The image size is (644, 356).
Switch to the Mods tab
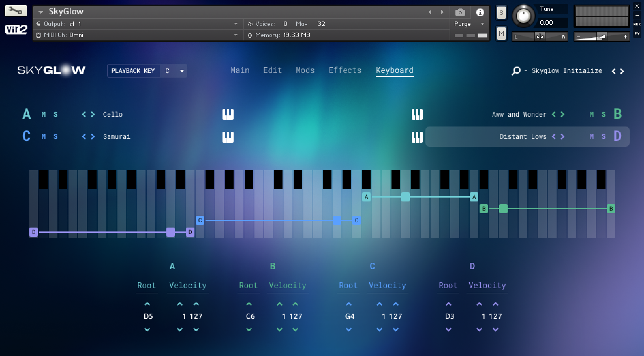click(x=305, y=70)
